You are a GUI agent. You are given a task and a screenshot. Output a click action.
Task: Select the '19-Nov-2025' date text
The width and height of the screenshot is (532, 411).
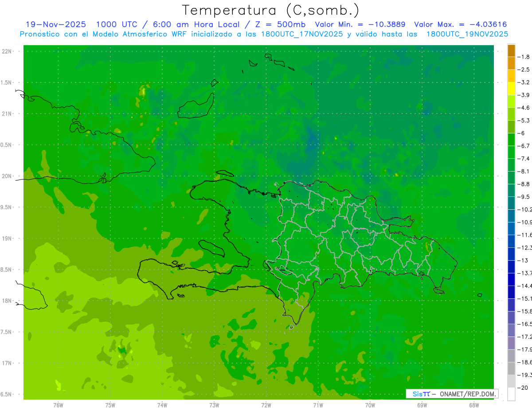pyautogui.click(x=56, y=24)
